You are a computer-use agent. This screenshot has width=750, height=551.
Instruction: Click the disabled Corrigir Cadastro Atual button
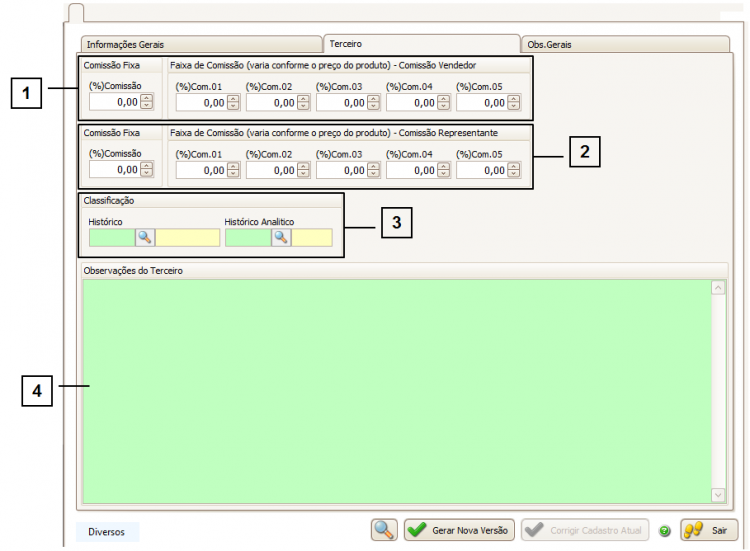tap(585, 530)
